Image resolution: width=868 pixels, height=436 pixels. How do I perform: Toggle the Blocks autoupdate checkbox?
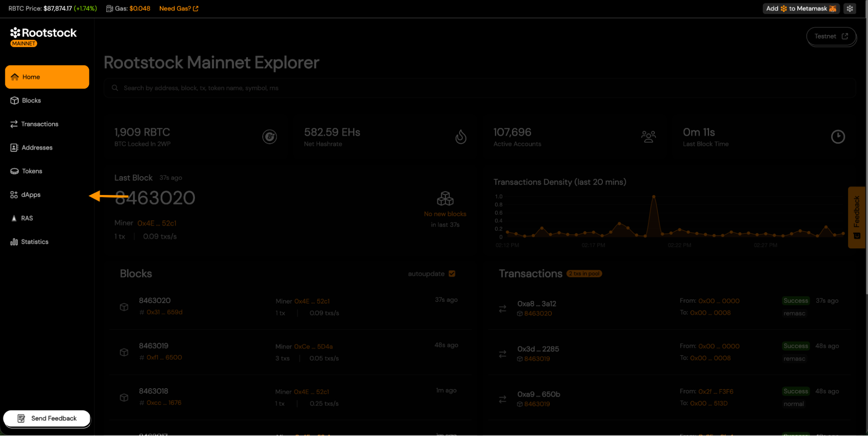coord(452,274)
